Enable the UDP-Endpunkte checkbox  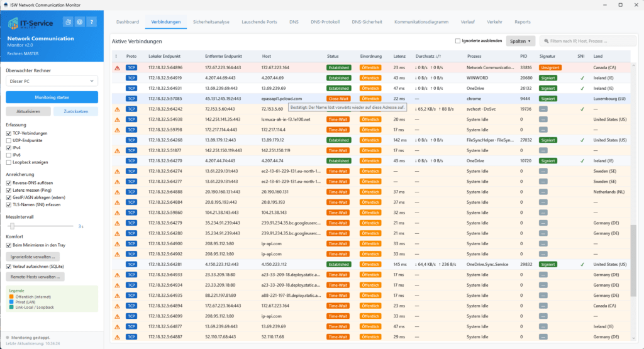coord(9,140)
